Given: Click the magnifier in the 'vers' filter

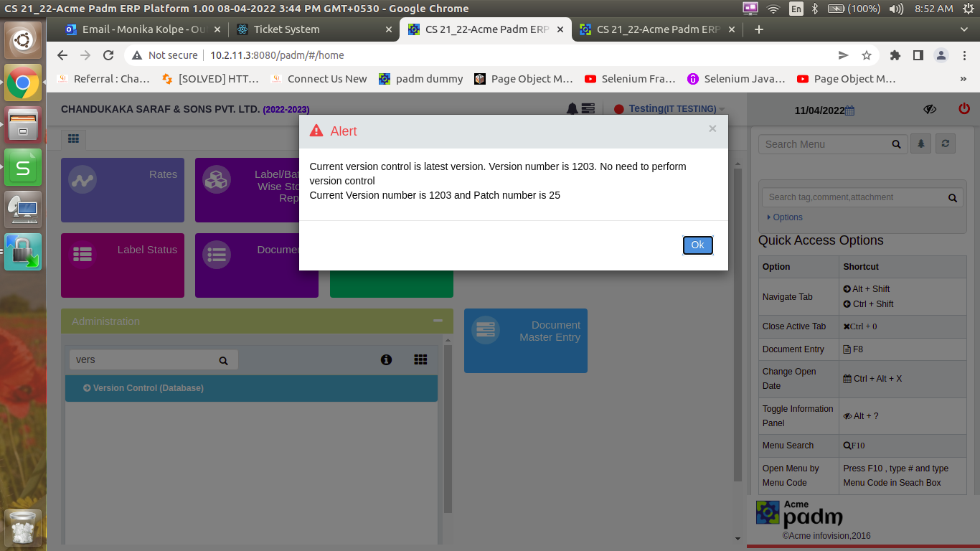Looking at the screenshot, I should pyautogui.click(x=223, y=361).
